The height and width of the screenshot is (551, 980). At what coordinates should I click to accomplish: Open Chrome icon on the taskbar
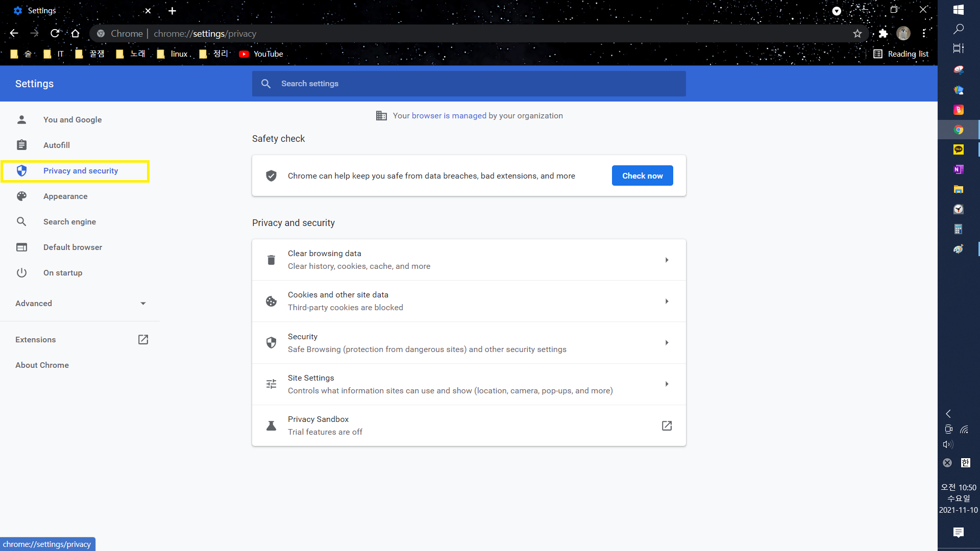point(959,130)
